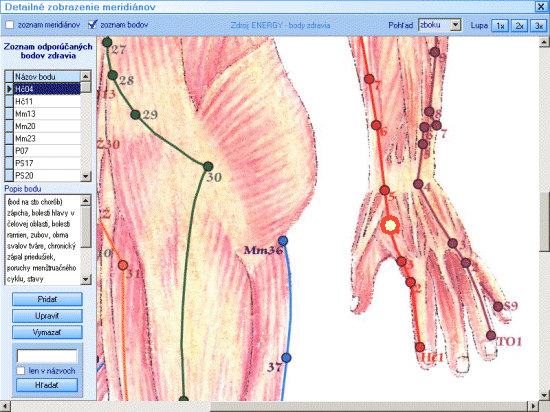550x412 pixels.
Task: Select PS17 row in point list
Action: [47, 163]
